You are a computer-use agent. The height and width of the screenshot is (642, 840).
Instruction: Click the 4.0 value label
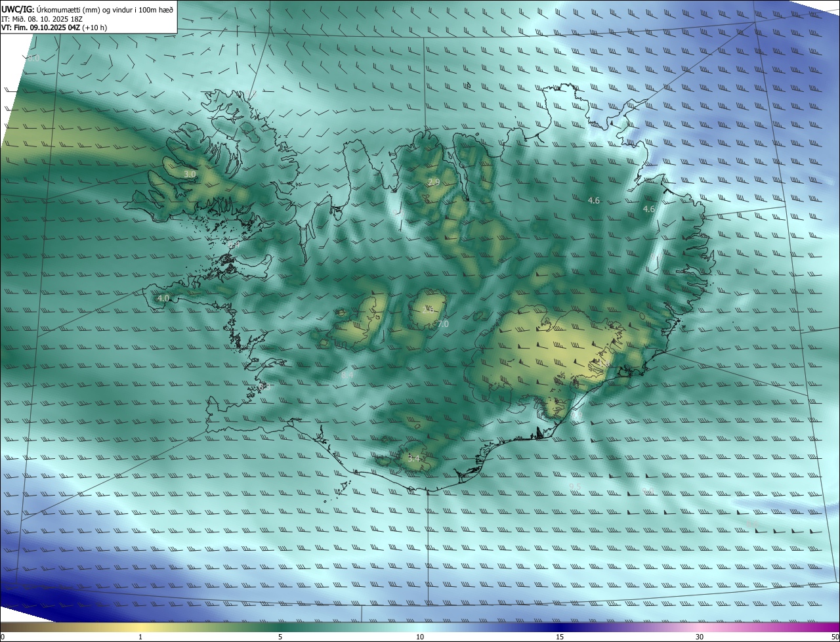163,298
